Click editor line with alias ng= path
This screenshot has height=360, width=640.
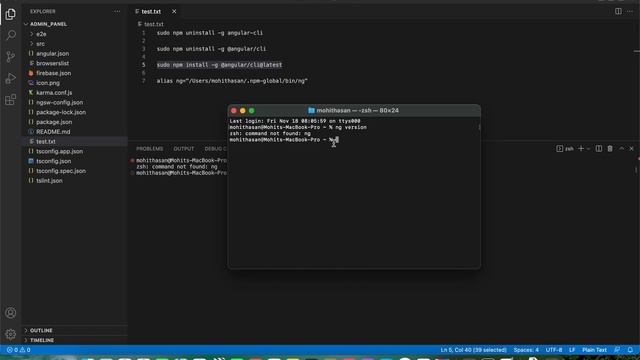[232, 81]
